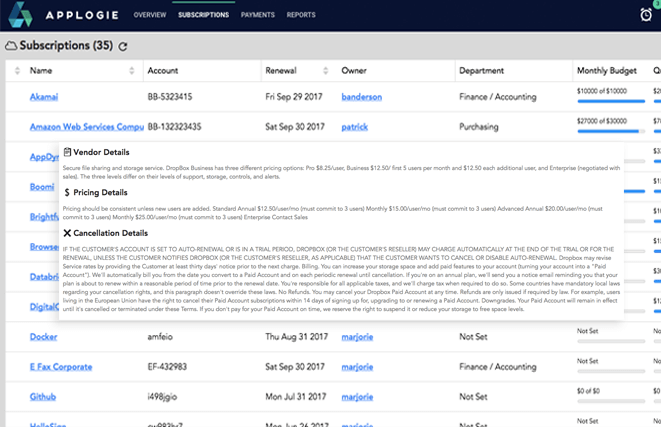Click the Department column header

pyautogui.click(x=481, y=70)
